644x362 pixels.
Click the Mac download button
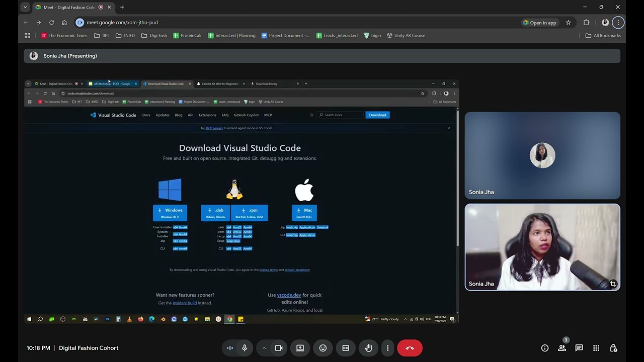pos(304,213)
